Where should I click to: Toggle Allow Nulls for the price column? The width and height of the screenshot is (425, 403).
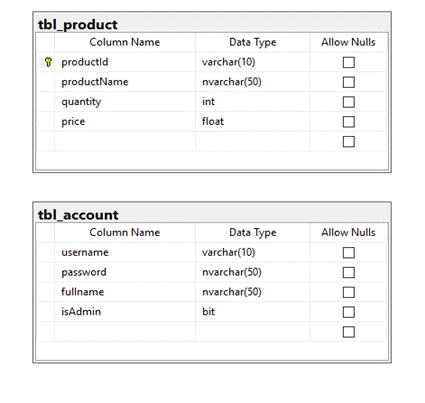click(348, 122)
